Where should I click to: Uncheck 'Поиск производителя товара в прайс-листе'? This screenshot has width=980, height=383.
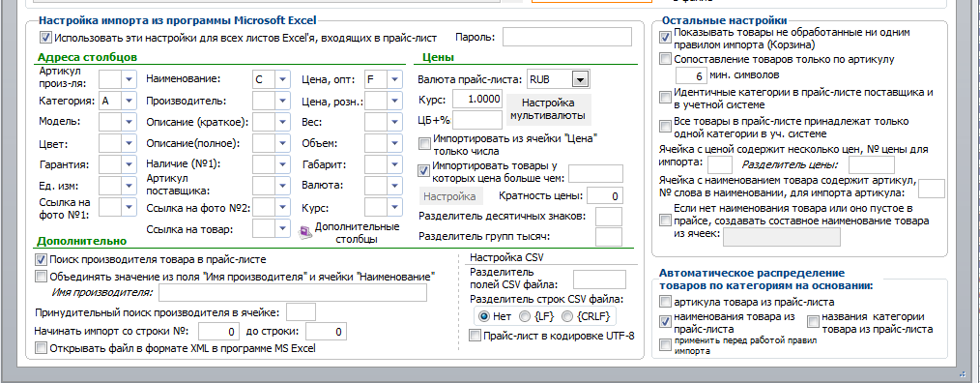42,259
